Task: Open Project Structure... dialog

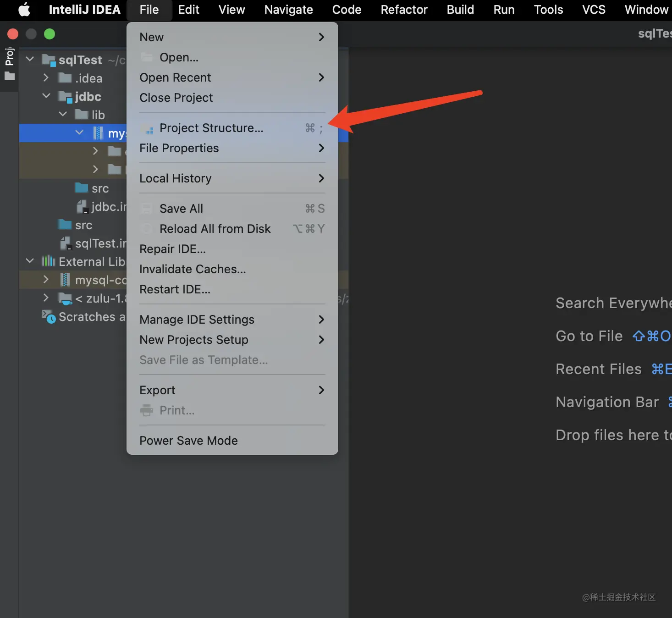Action: pyautogui.click(x=232, y=128)
